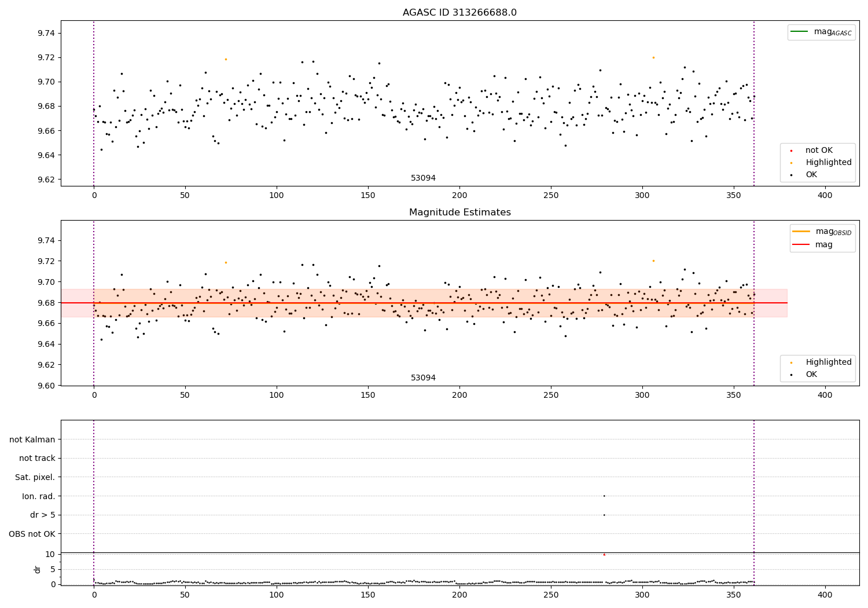The image size is (868, 608).
Task: Click the '9.68' y-axis tick in Magnitude Estimates plot
Action: click(45, 303)
